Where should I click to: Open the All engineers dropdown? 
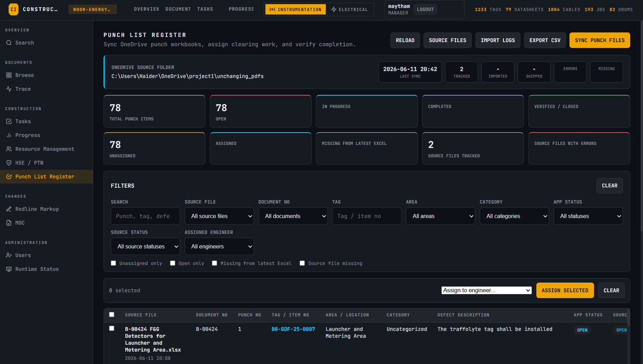219,246
